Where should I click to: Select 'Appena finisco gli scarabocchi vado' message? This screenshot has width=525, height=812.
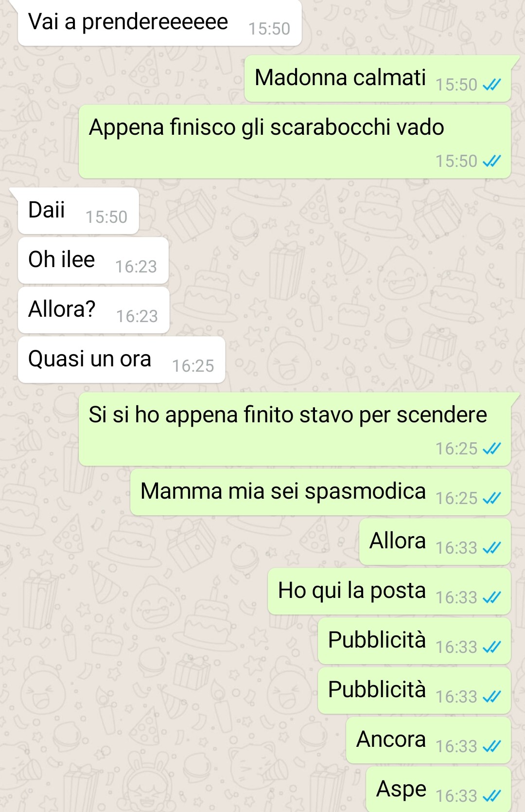tap(295, 142)
